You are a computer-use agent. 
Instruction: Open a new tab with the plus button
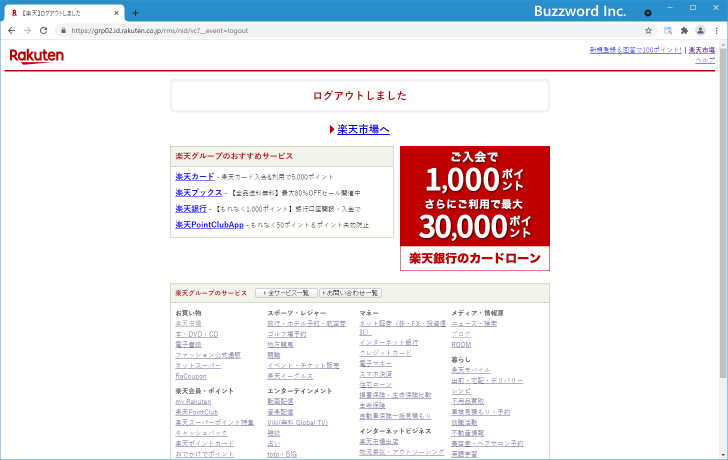point(135,13)
